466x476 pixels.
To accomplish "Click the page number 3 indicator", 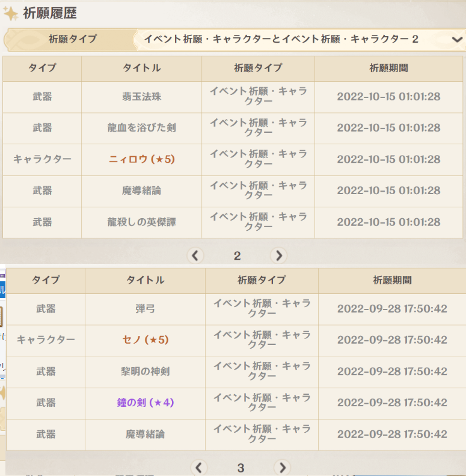I will 241,468.
